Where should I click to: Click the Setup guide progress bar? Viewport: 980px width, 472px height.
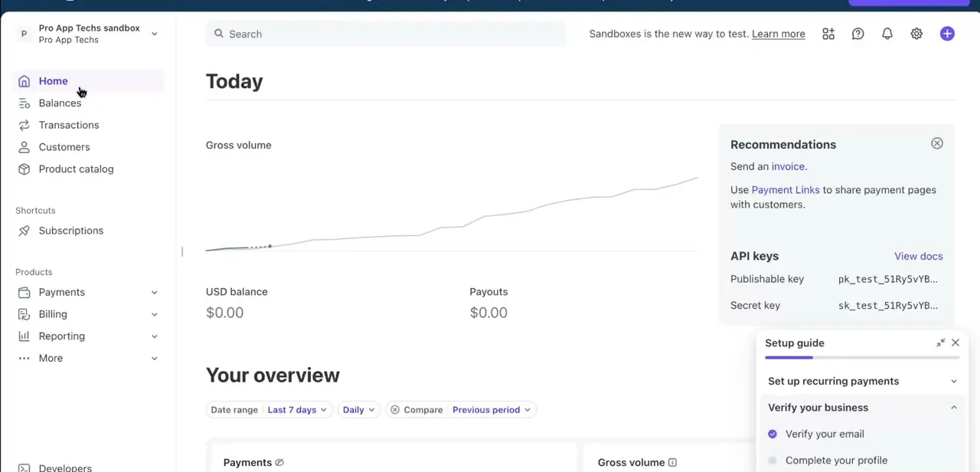click(x=862, y=358)
